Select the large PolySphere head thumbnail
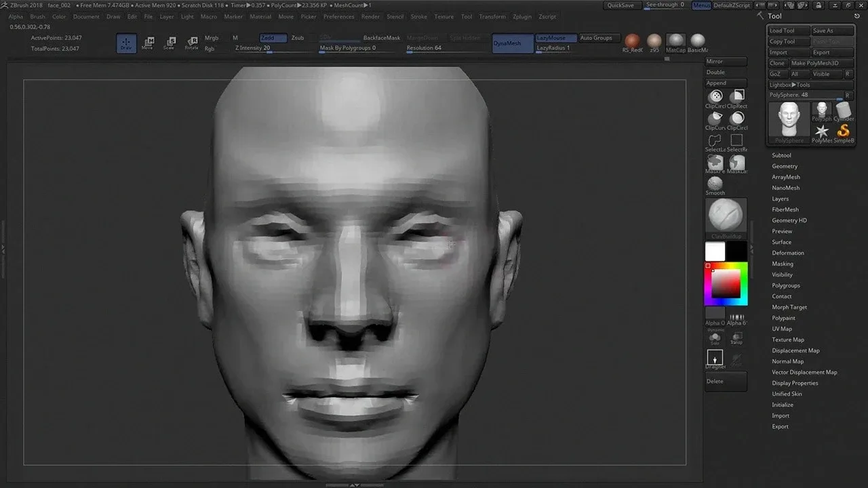Viewport: 868px width, 488px height. 789,123
